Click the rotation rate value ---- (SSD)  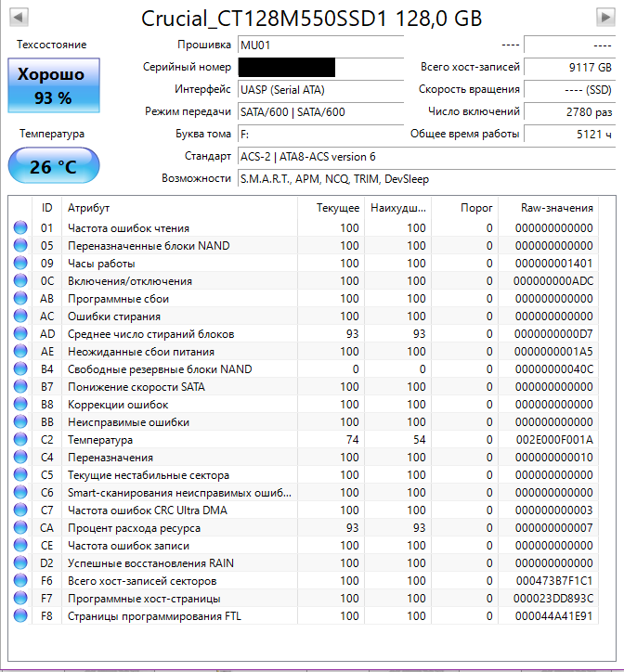569,90
